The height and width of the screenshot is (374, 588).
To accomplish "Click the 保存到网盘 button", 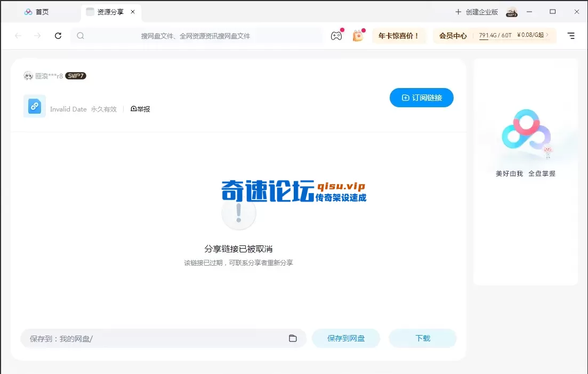I will 346,338.
